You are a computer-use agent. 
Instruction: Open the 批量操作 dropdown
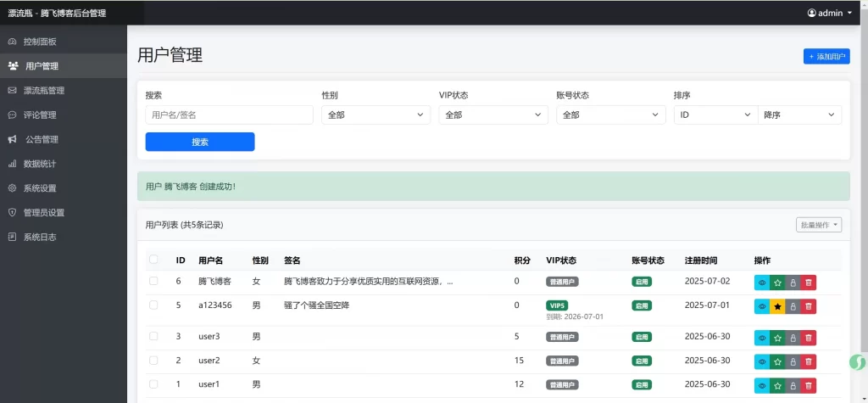[819, 225]
